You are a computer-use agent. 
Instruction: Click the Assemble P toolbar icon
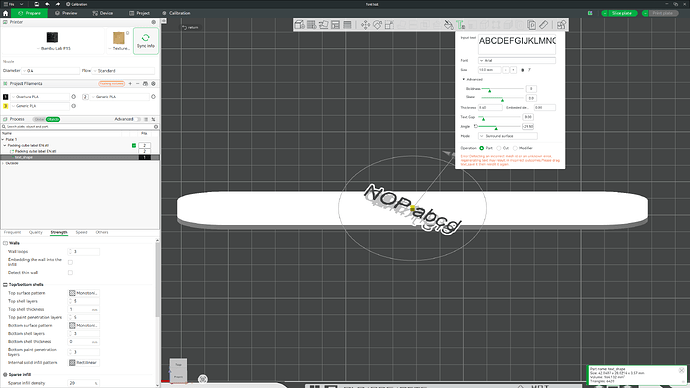click(x=532, y=25)
